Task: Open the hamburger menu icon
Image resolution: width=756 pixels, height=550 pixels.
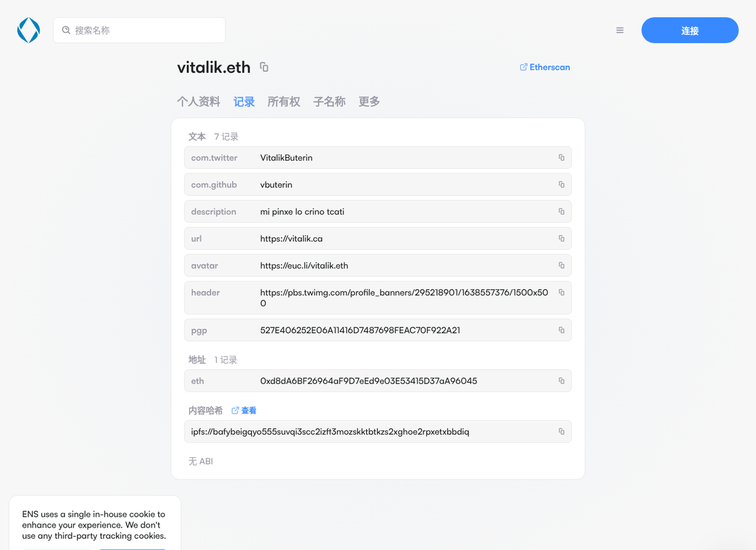Action: [x=620, y=30]
